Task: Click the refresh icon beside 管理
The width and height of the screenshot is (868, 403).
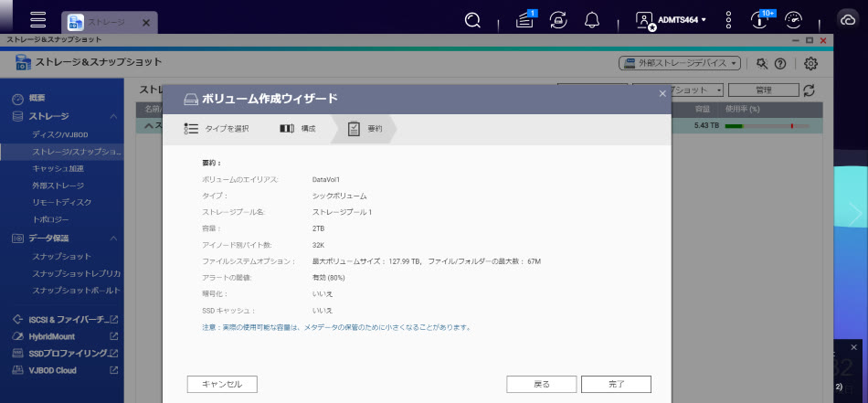Action: click(809, 90)
